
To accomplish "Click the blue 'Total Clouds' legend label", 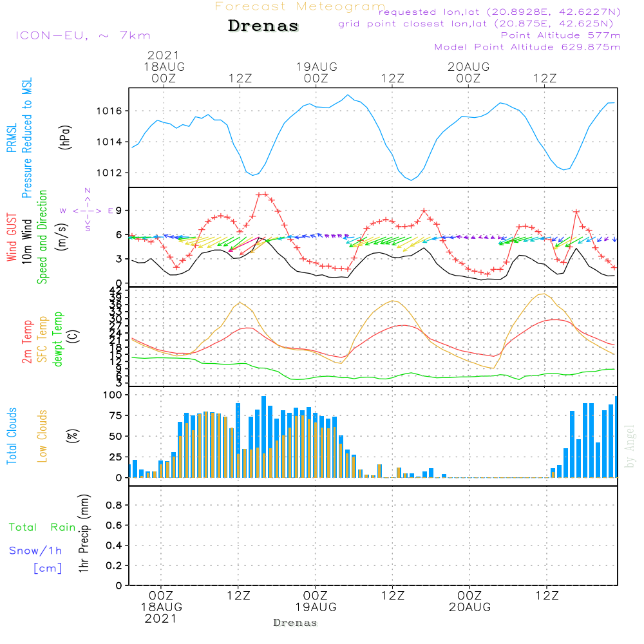I will (x=12, y=436).
